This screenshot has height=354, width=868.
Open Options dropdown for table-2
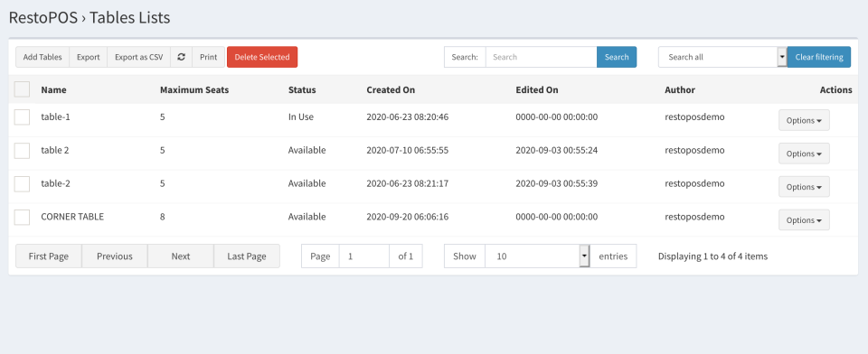(804, 187)
